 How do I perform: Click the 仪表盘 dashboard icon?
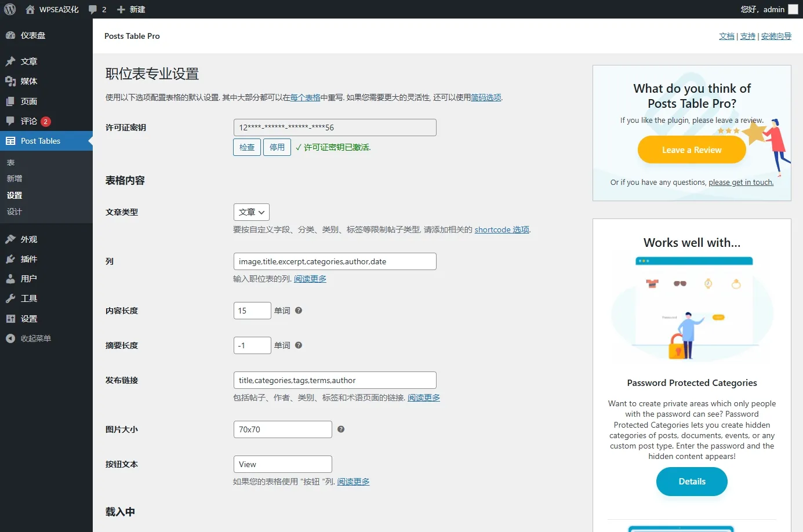pos(10,35)
